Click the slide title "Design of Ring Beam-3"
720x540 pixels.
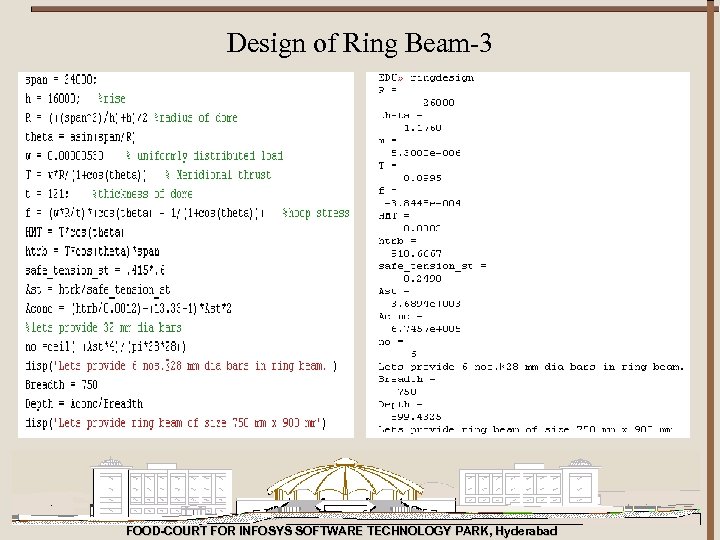pos(359,43)
